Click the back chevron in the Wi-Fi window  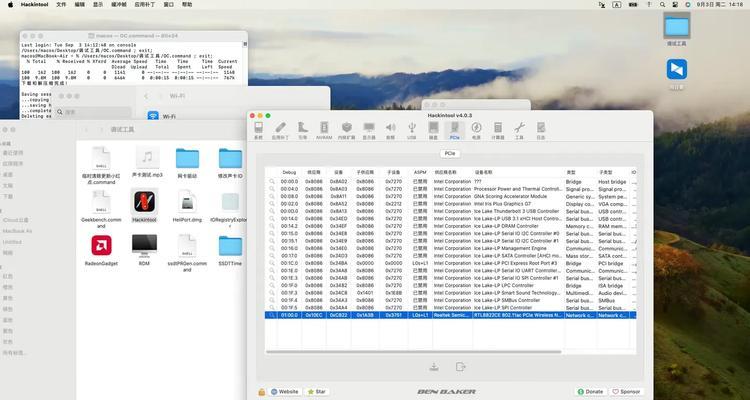146,96
